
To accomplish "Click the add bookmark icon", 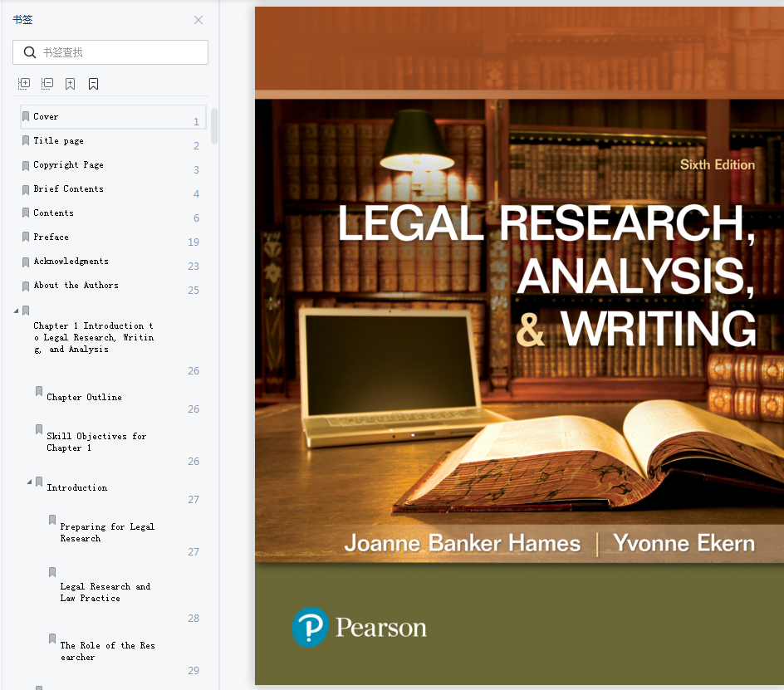I will pos(70,84).
